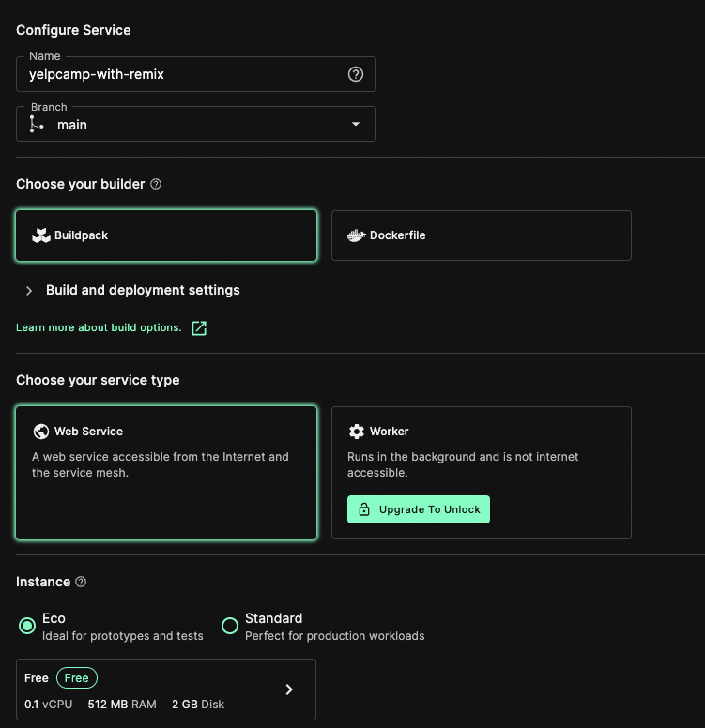Click the git branch icon beside main

pyautogui.click(x=37, y=125)
